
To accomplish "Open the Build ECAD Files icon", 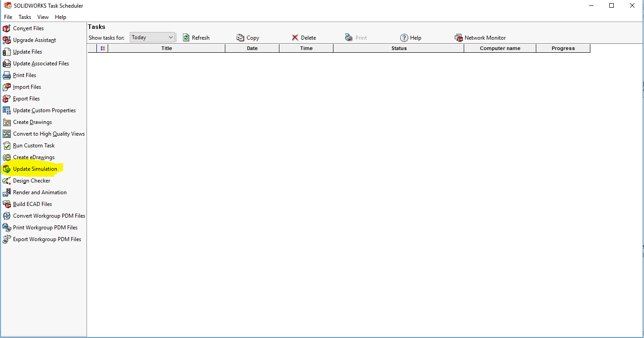I will [6, 204].
